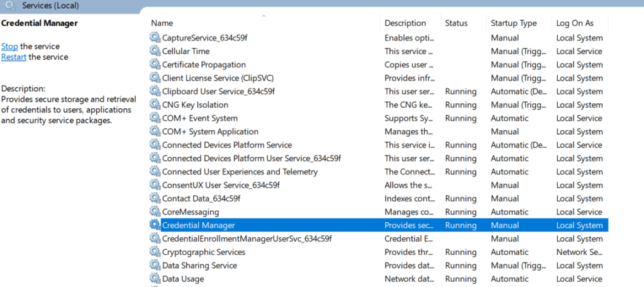The image size is (644, 287).
Task: Sort by the Status column header
Action: point(457,23)
